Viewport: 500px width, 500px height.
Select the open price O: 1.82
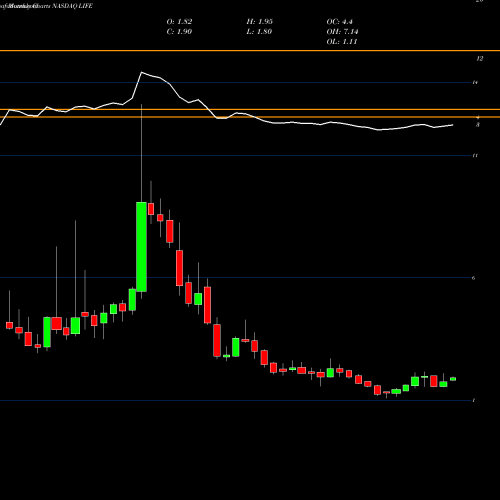pyautogui.click(x=179, y=22)
